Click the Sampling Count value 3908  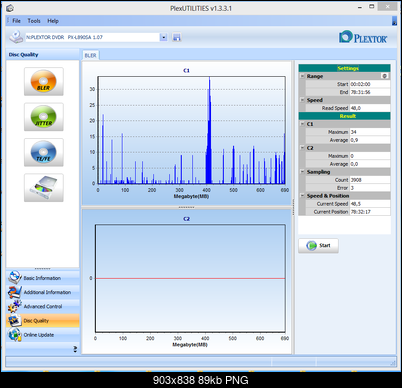pos(370,180)
